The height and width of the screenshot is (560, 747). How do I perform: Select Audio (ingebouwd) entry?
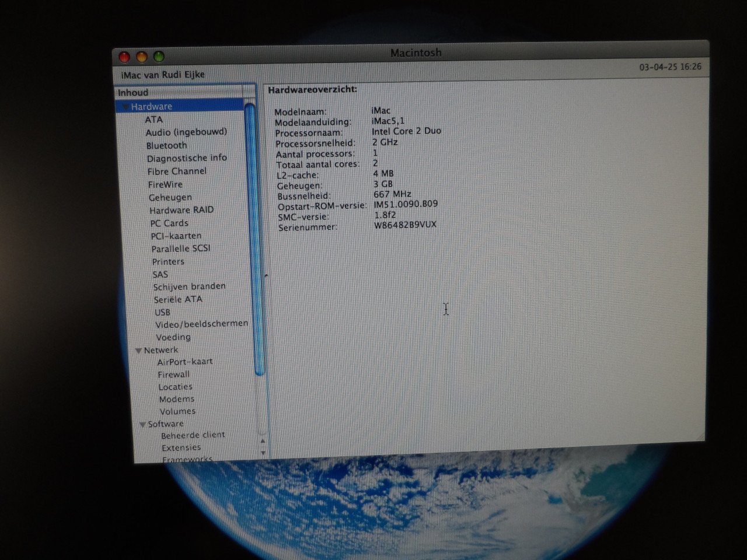click(186, 132)
